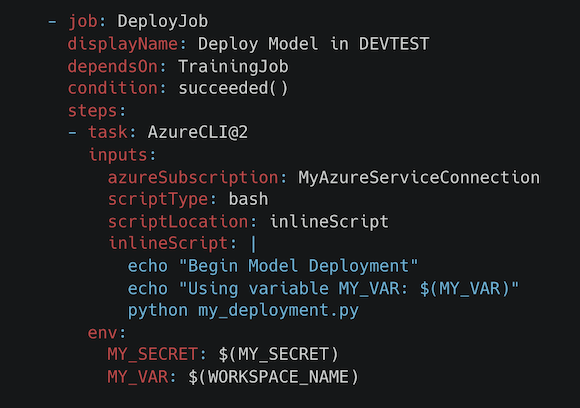Select the 'TrainingJob' value
The height and width of the screenshot is (408, 580).
pos(233,67)
